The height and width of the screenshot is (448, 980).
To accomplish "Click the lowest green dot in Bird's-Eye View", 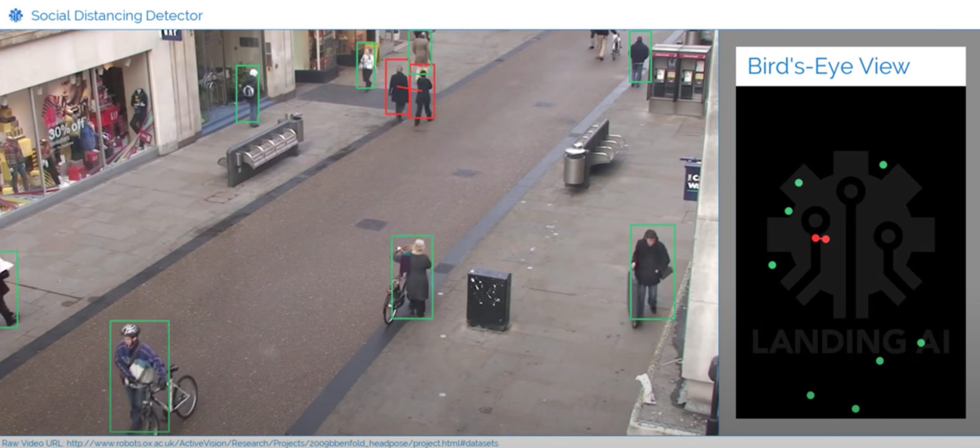I will pos(855,409).
